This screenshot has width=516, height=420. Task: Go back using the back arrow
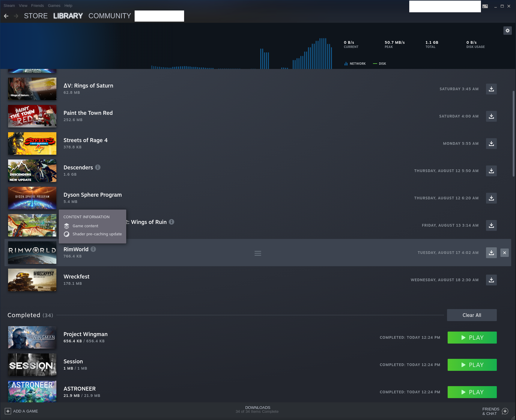[x=6, y=16]
